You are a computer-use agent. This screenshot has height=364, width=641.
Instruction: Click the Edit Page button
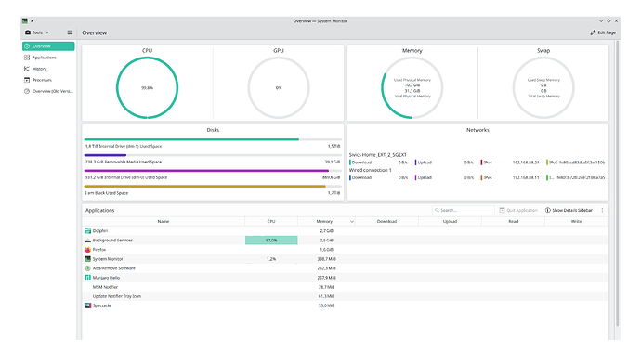click(x=603, y=32)
